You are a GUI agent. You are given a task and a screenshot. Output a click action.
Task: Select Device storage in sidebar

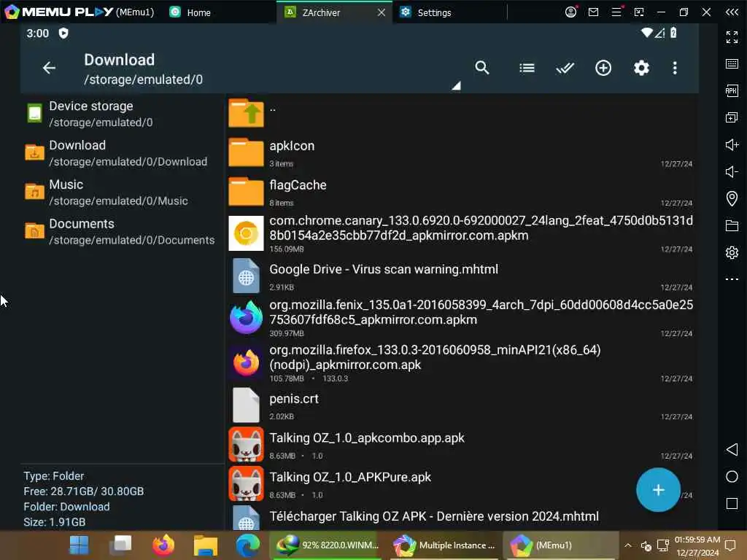122,114
